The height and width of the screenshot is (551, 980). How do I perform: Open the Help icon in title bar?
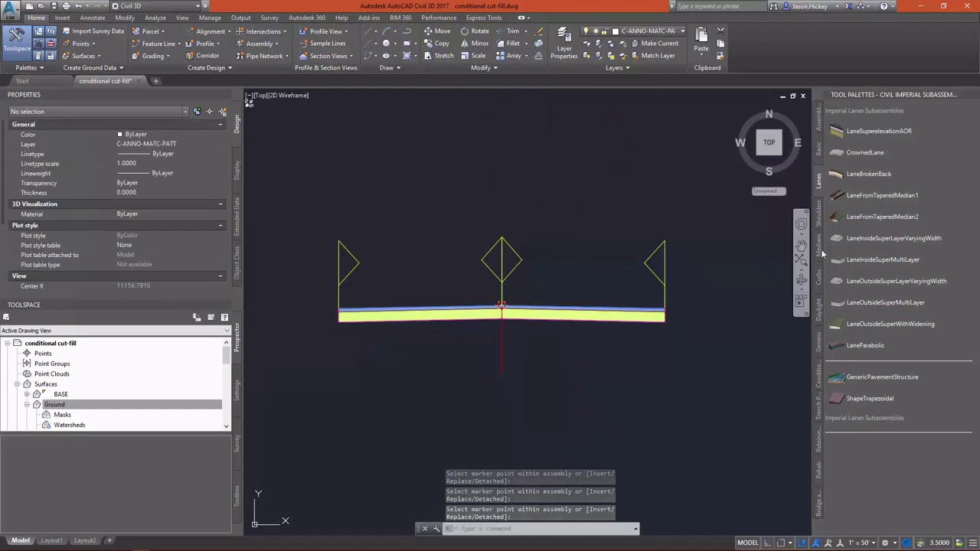[884, 6]
